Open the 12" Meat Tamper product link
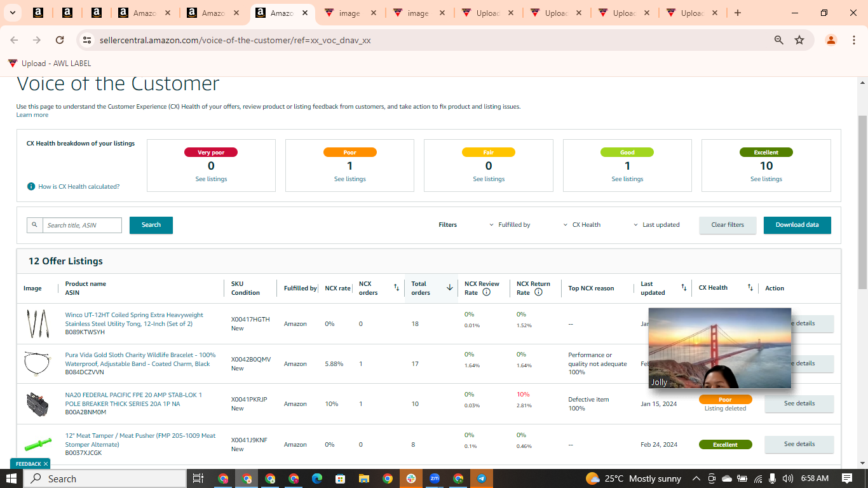Image resolution: width=868 pixels, height=488 pixels. pyautogui.click(x=140, y=440)
